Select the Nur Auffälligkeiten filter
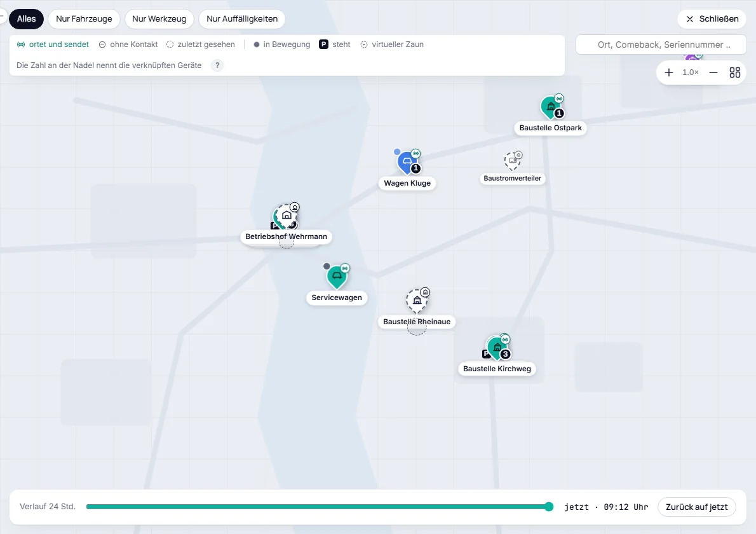 [242, 19]
